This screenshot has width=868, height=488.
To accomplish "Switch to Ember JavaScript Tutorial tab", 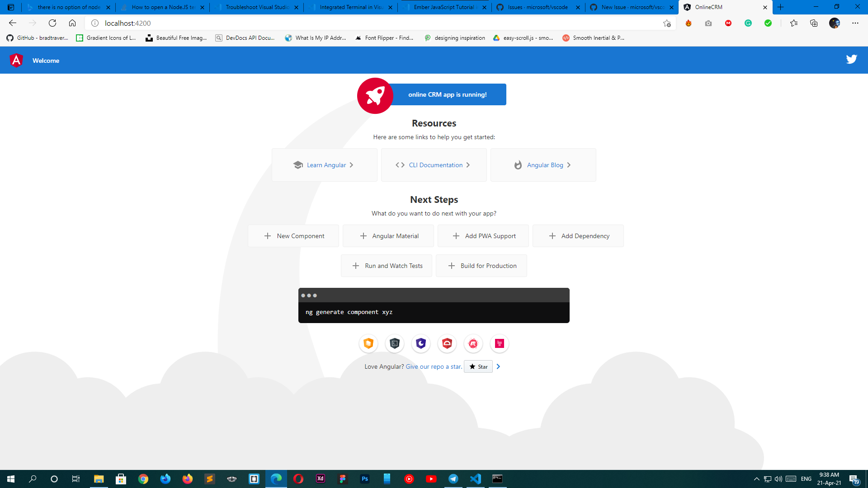I will click(443, 7).
